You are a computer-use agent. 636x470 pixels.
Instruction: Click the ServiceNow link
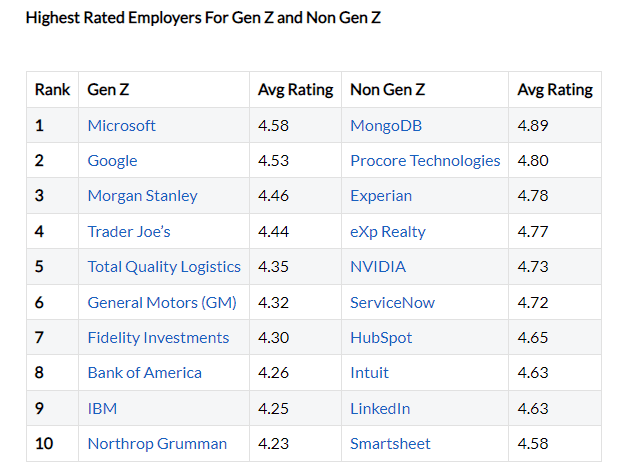(x=392, y=302)
